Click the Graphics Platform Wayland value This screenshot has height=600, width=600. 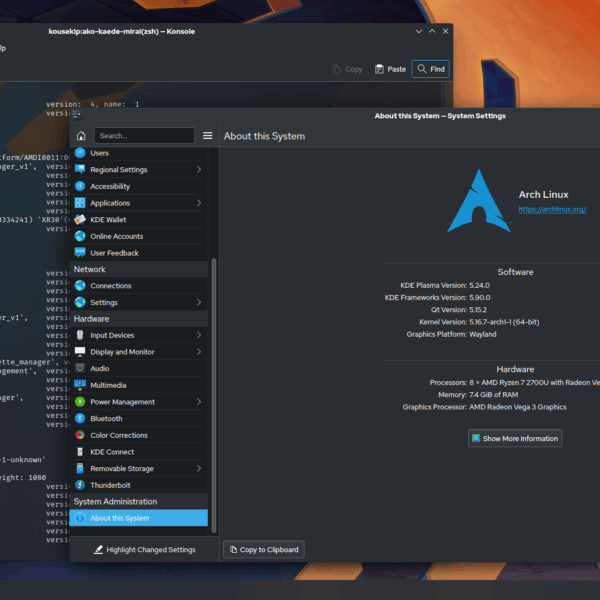pyautogui.click(x=483, y=334)
